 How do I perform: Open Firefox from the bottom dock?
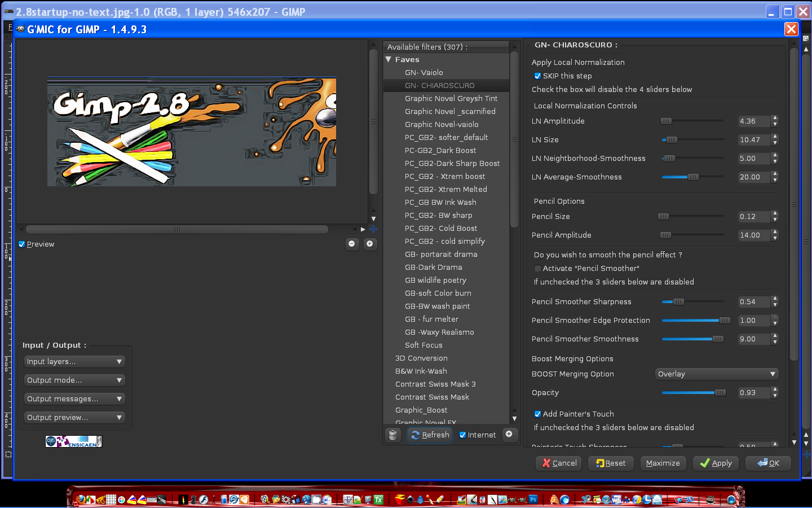[81, 500]
